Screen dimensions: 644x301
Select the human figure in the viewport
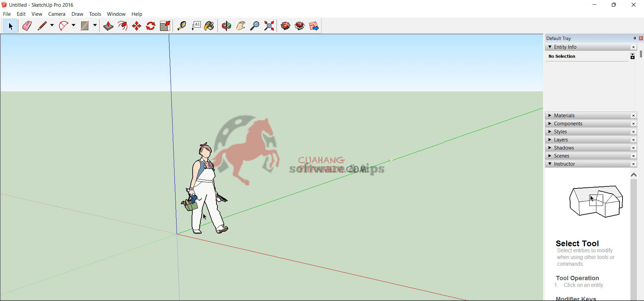point(205,188)
